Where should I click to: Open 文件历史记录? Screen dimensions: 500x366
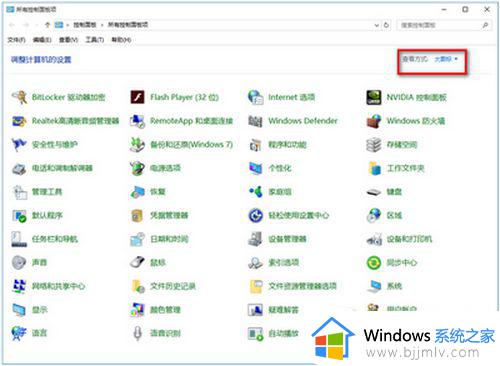coord(163,286)
